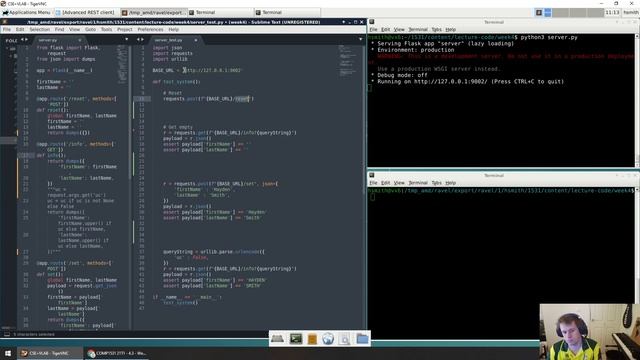Close the server.py tab
The width and height of the screenshot is (640, 360).
pos(80,40)
